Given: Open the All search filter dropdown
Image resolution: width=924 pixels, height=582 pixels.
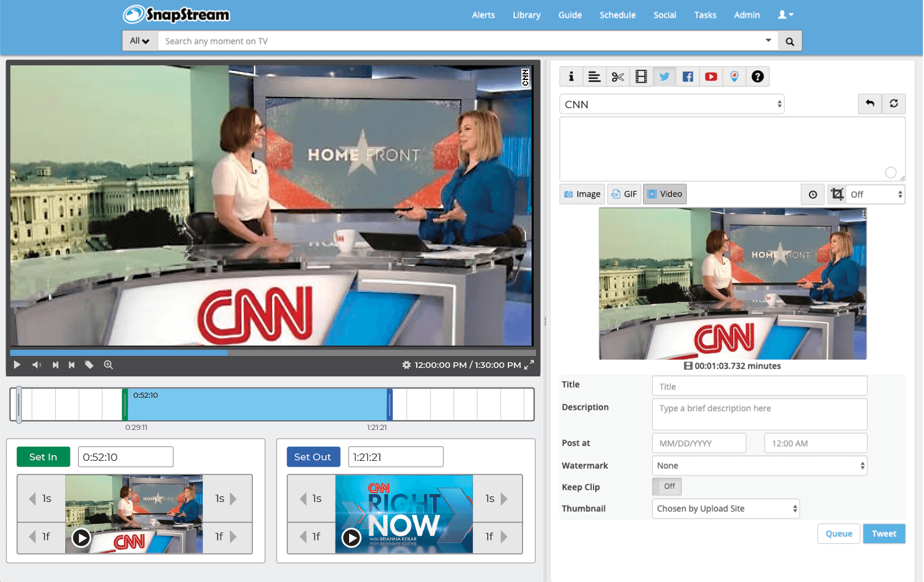Looking at the screenshot, I should [x=140, y=41].
